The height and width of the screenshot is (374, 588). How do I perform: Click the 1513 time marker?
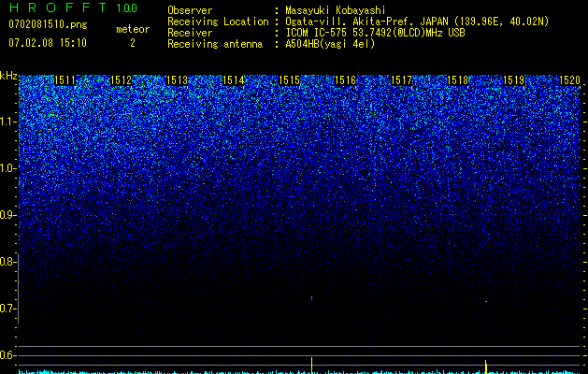click(x=177, y=80)
